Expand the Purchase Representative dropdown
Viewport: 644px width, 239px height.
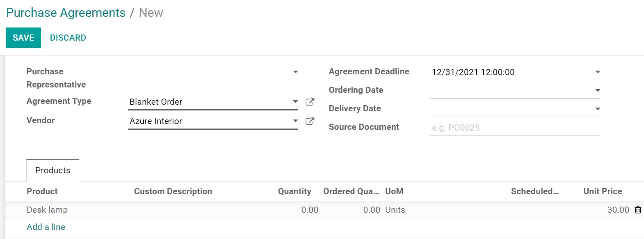(296, 72)
